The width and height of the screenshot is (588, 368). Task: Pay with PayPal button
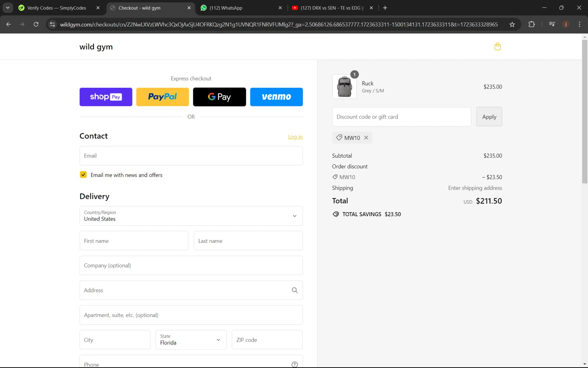pyautogui.click(x=163, y=97)
